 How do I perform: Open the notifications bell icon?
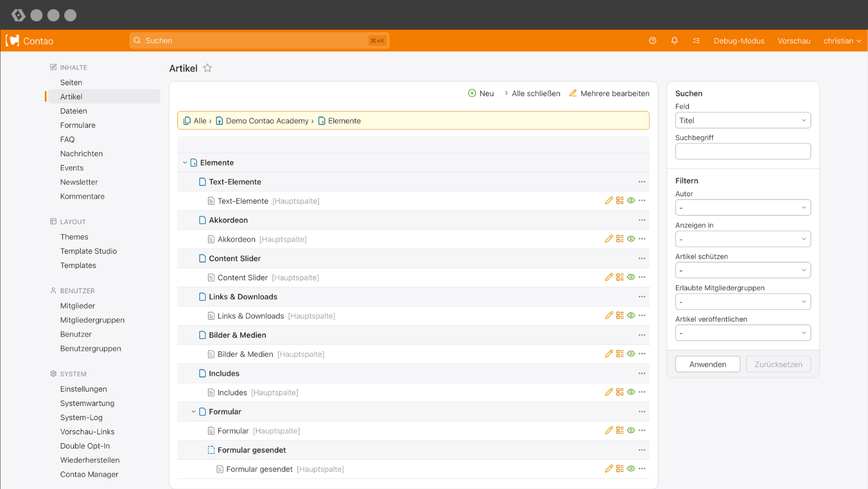pos(674,41)
